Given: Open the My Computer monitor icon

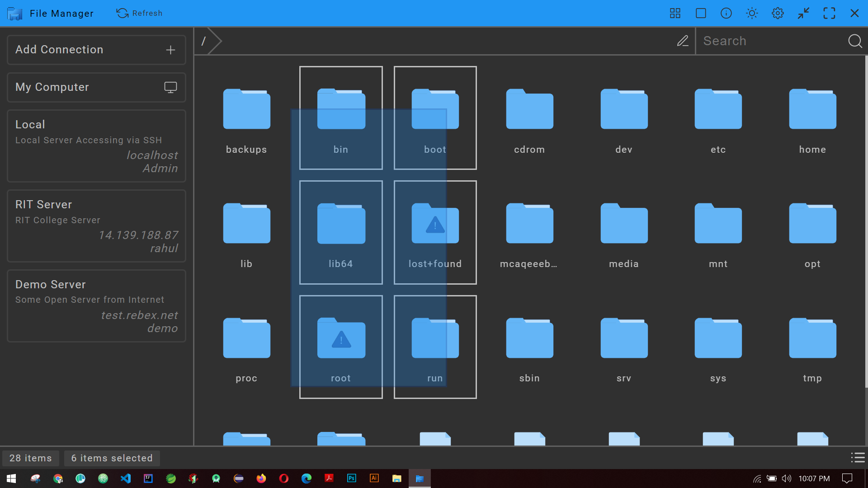Looking at the screenshot, I should click(x=170, y=87).
